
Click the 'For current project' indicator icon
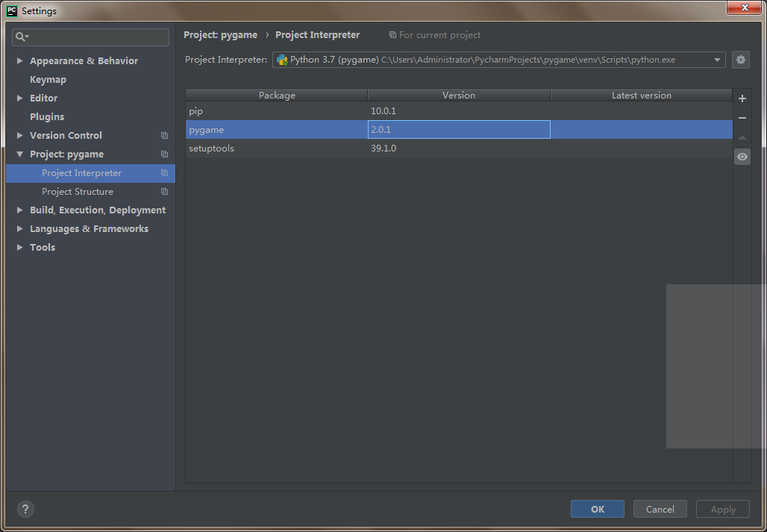[392, 34]
